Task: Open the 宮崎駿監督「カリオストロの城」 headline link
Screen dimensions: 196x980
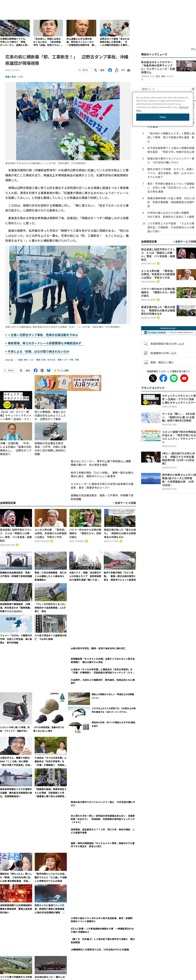Action: pyautogui.click(x=102, y=660)
